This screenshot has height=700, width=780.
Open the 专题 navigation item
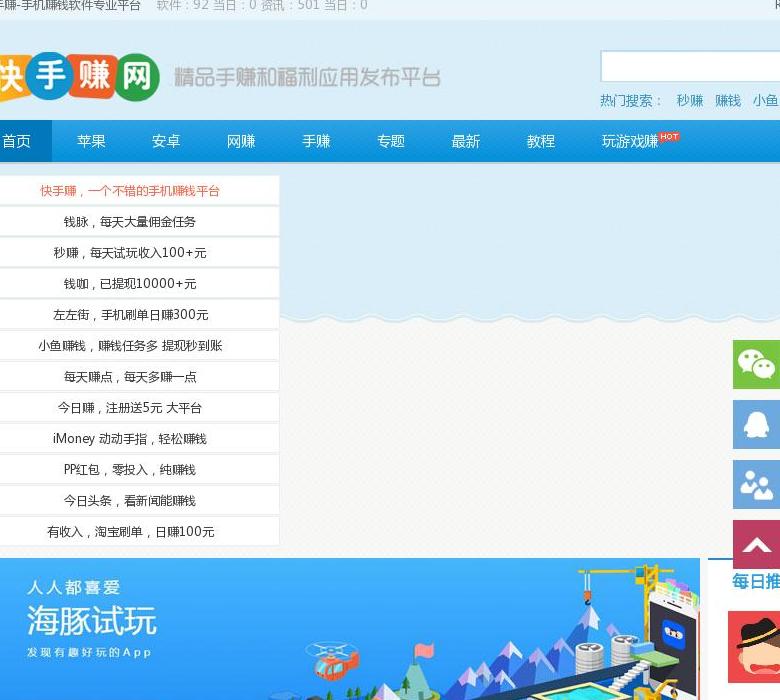click(390, 141)
